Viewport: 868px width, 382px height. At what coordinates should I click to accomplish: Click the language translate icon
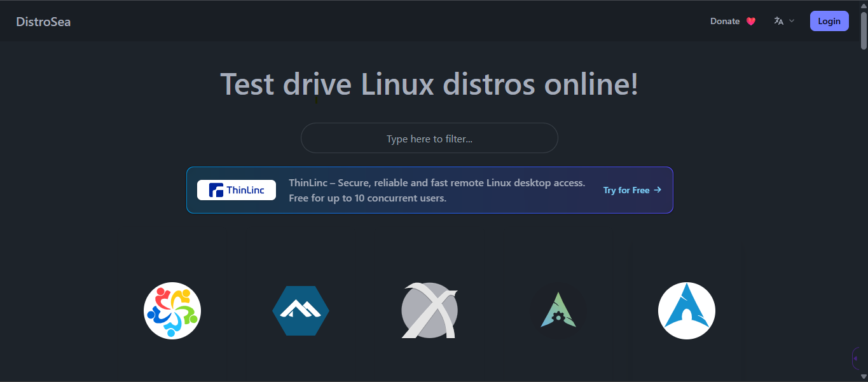click(778, 21)
